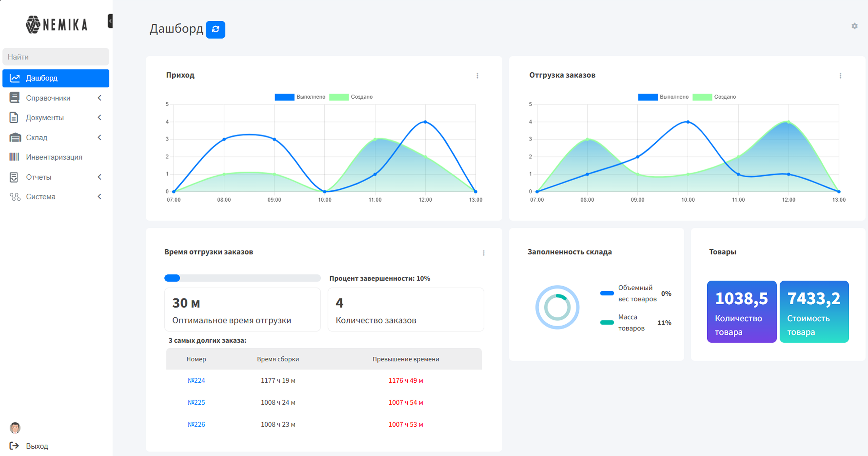
Task: Focus the Найти search field
Action: tap(56, 57)
